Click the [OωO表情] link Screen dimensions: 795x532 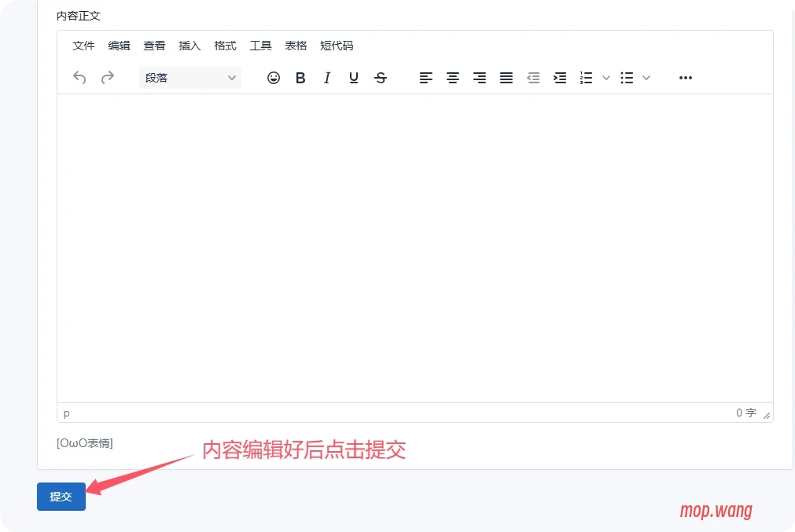(x=85, y=443)
